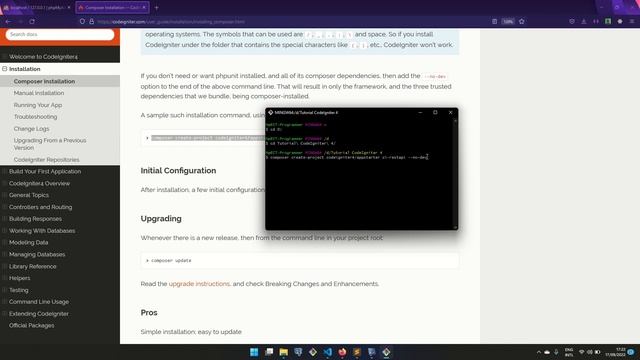Close the localhost phpMyAdmin tab

tap(69, 7)
